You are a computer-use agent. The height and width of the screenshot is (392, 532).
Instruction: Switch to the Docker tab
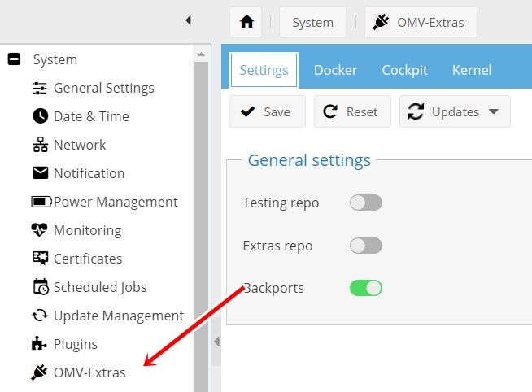click(x=335, y=70)
